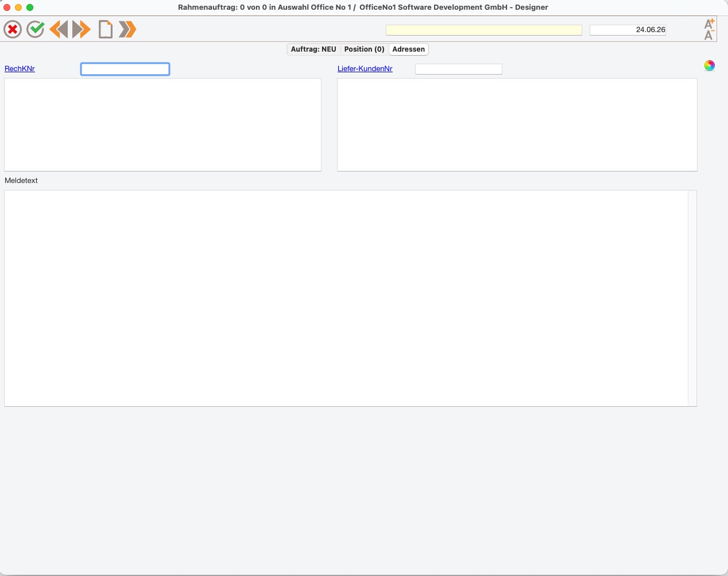728x576 pixels.
Task: Click the orange double chevron icon
Action: [x=127, y=29]
